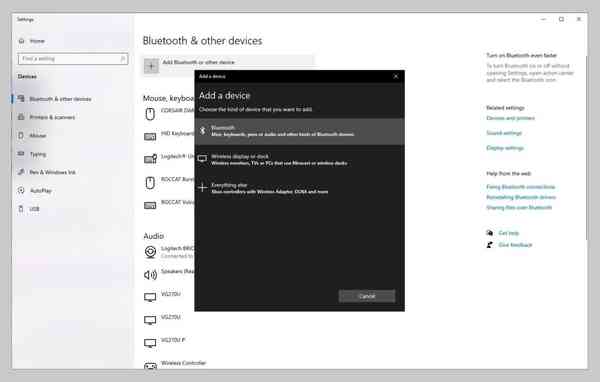Open the Display settings link
The height and width of the screenshot is (382, 600).
(x=505, y=148)
